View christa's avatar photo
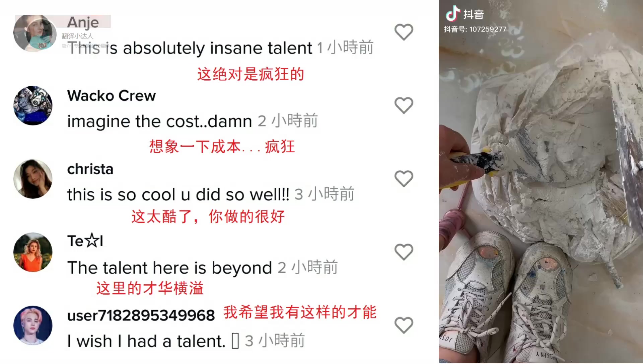 pos(33,179)
